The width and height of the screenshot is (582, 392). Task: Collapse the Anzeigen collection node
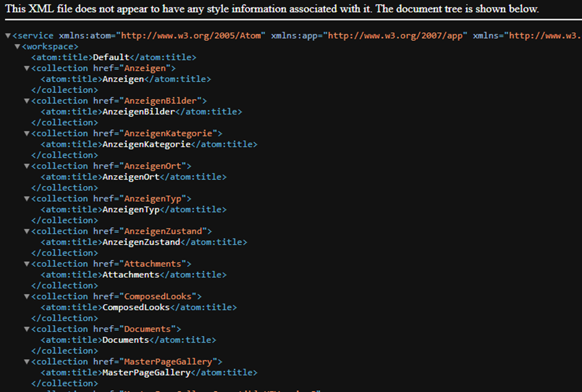pyautogui.click(x=27, y=68)
